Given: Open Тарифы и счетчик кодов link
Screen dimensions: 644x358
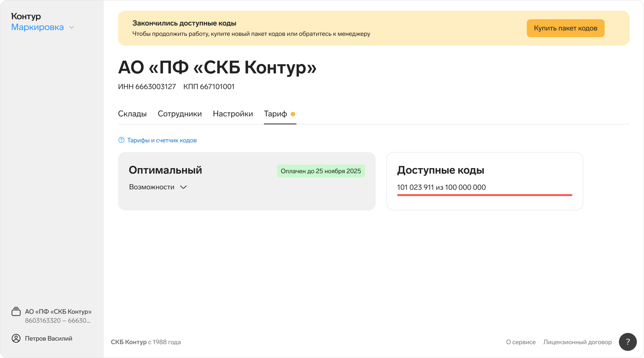Looking at the screenshot, I should (x=162, y=140).
